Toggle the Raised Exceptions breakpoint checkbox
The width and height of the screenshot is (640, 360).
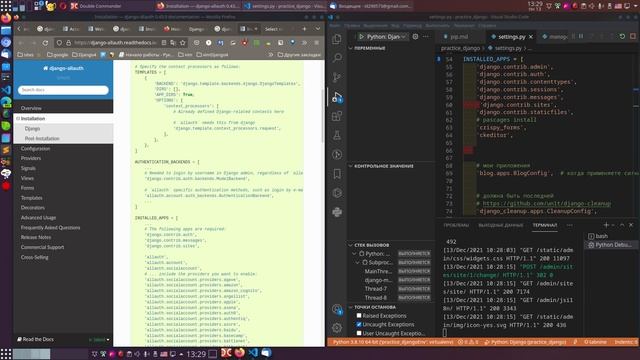point(359,316)
